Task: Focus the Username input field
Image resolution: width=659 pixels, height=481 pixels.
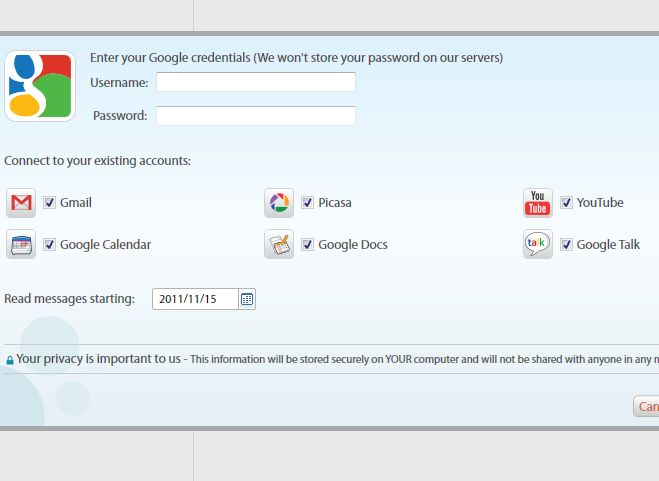Action: (256, 82)
